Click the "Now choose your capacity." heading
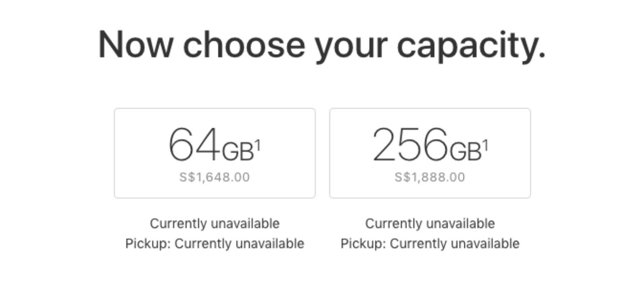 321,45
